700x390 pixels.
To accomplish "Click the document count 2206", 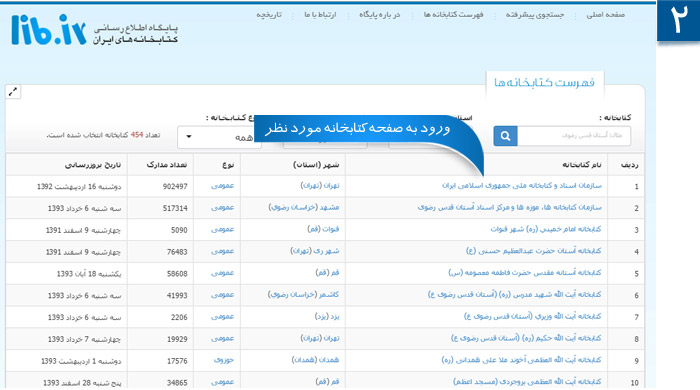I will [x=179, y=317].
